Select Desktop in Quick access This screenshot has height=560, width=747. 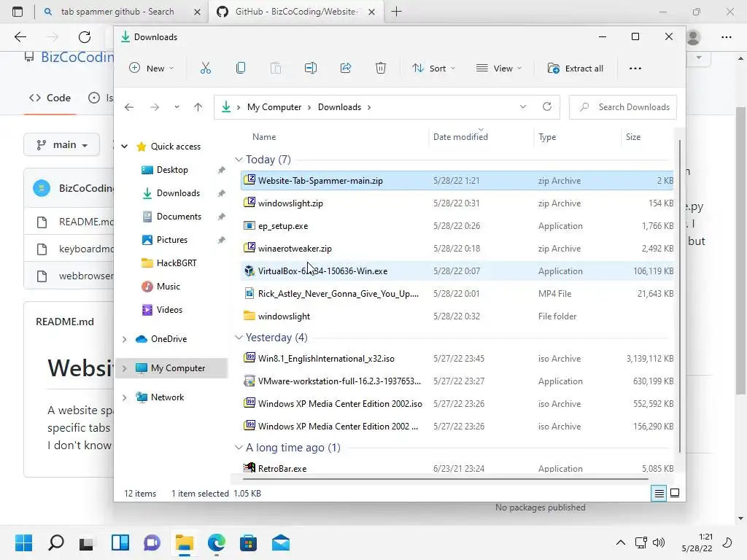click(172, 170)
